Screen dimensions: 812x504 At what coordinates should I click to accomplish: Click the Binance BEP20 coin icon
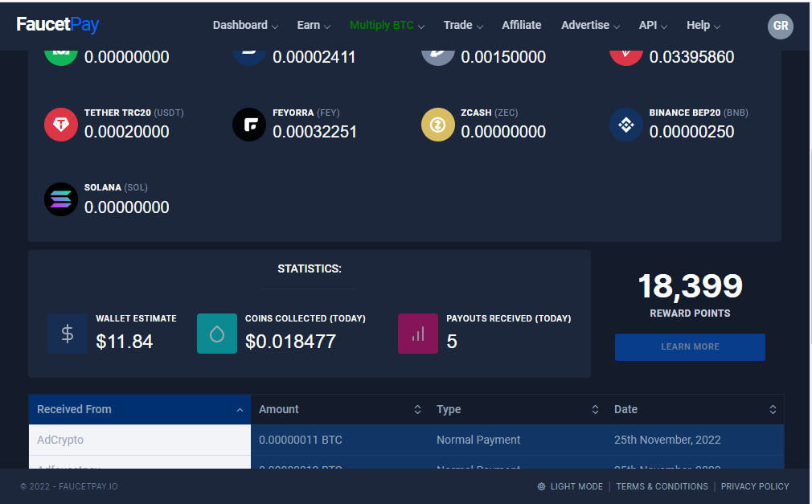click(626, 125)
